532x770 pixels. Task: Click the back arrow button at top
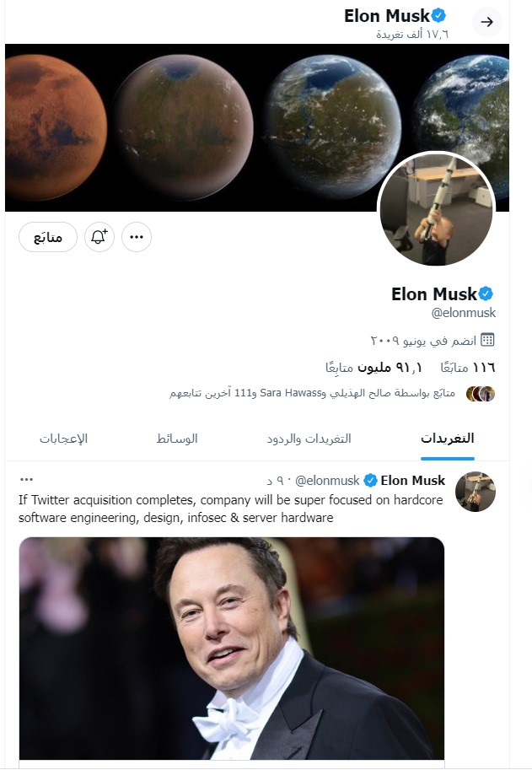point(487,21)
